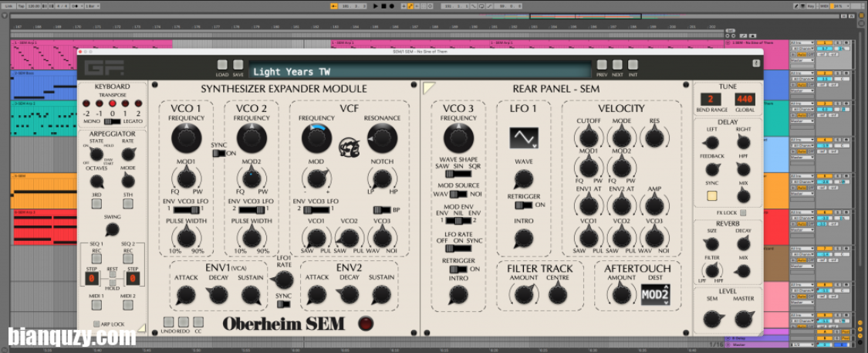Click the GLOBAL tune 440 display
Image resolution: width=868 pixels, height=353 pixels.
[745, 99]
